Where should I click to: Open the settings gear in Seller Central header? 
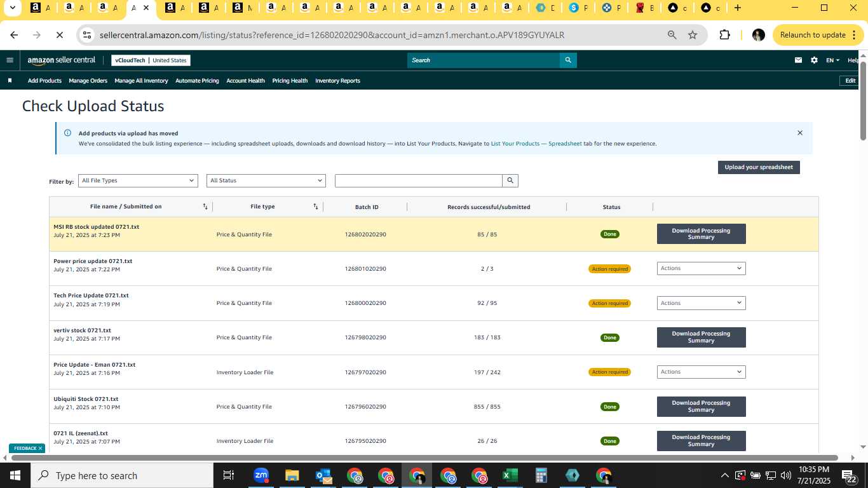815,60
